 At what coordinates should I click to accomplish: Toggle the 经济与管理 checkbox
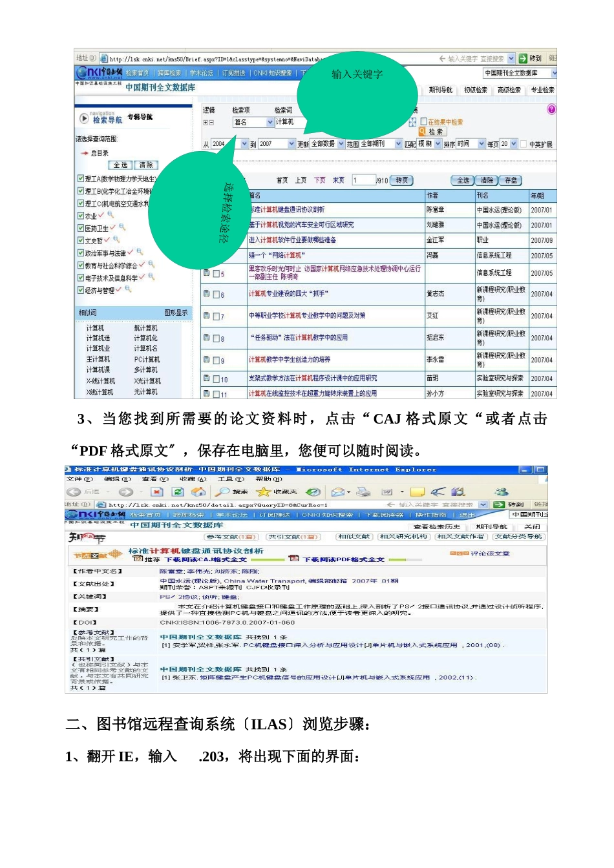tap(81, 290)
